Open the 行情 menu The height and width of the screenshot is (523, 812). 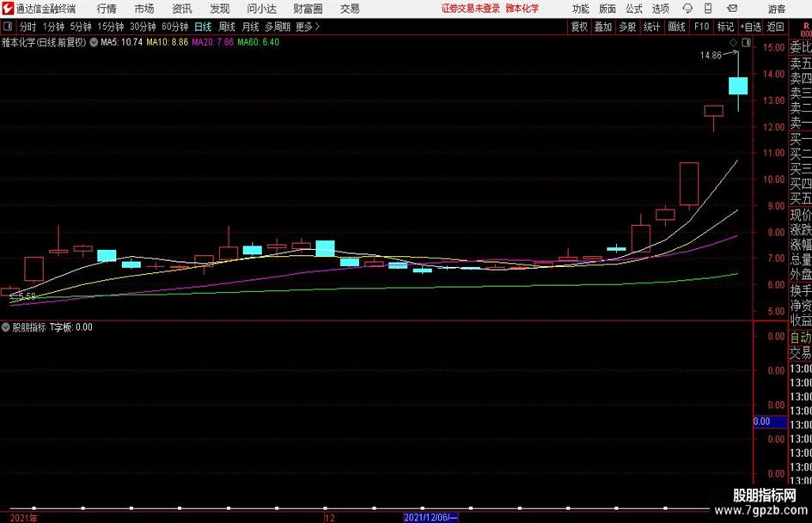pos(107,9)
